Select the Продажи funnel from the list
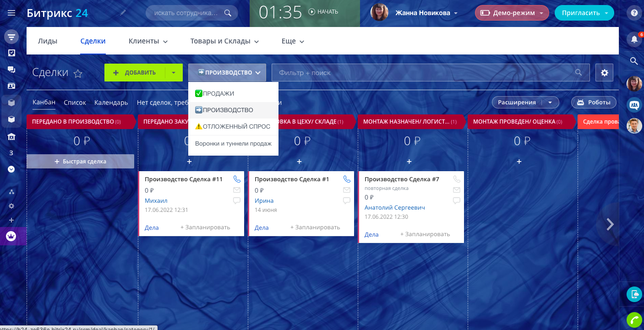The width and height of the screenshot is (644, 330). (x=233, y=94)
